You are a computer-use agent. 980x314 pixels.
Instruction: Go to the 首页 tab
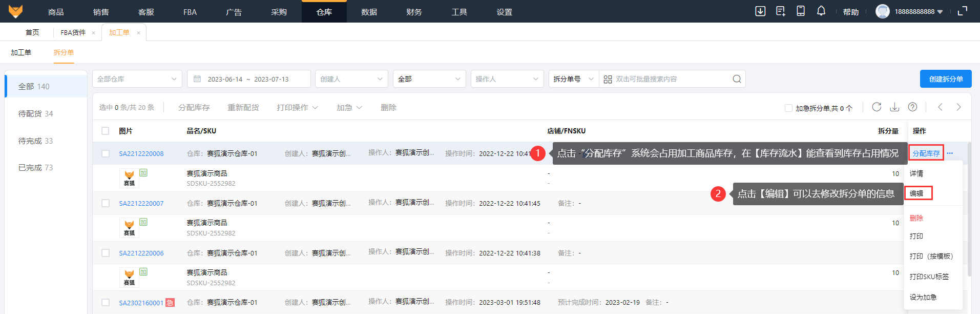32,32
